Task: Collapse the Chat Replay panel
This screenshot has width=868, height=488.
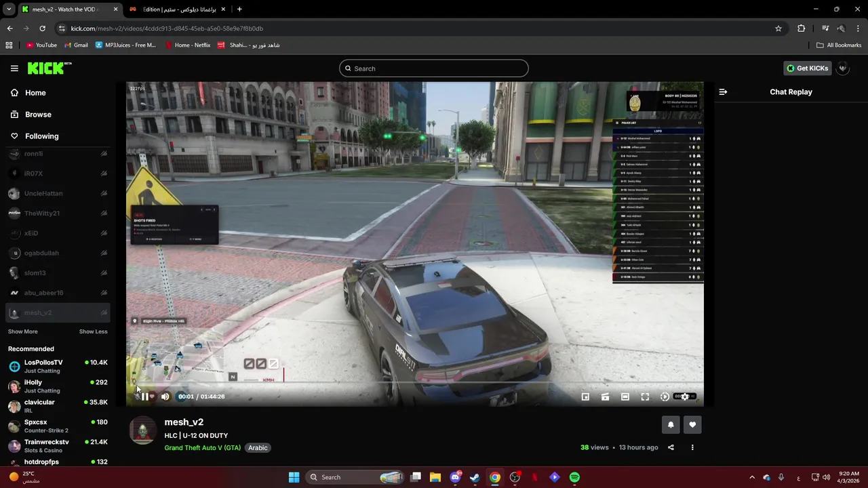Action: tap(723, 91)
